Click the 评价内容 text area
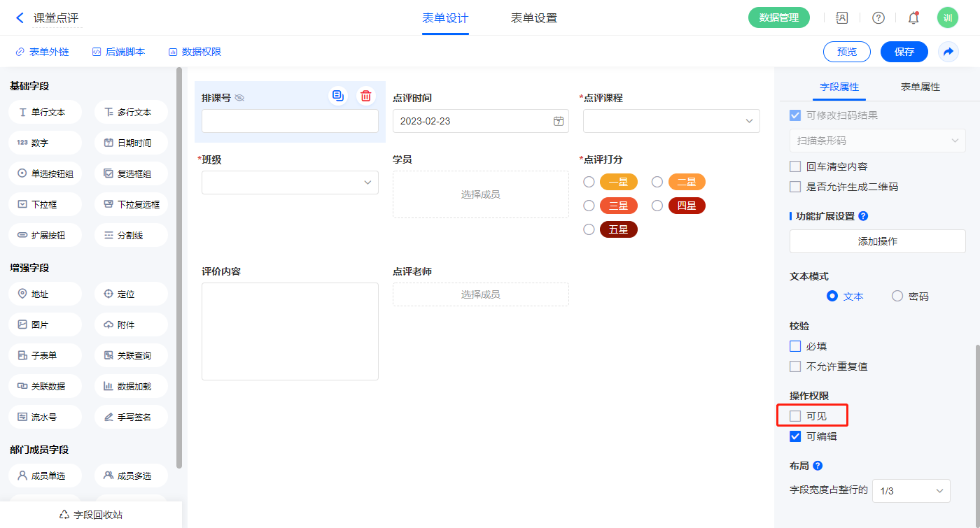Viewport: 980px width, 528px height. point(290,331)
